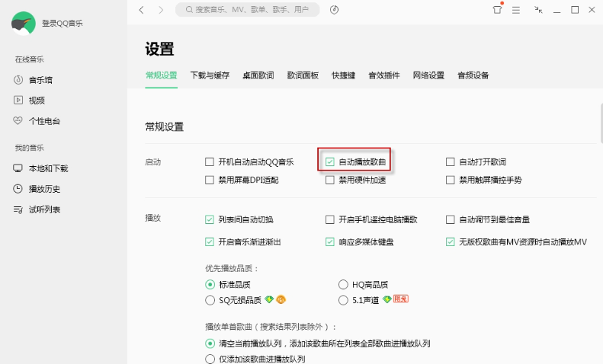Switch to 快捷键 tab
603x364 pixels.
343,75
